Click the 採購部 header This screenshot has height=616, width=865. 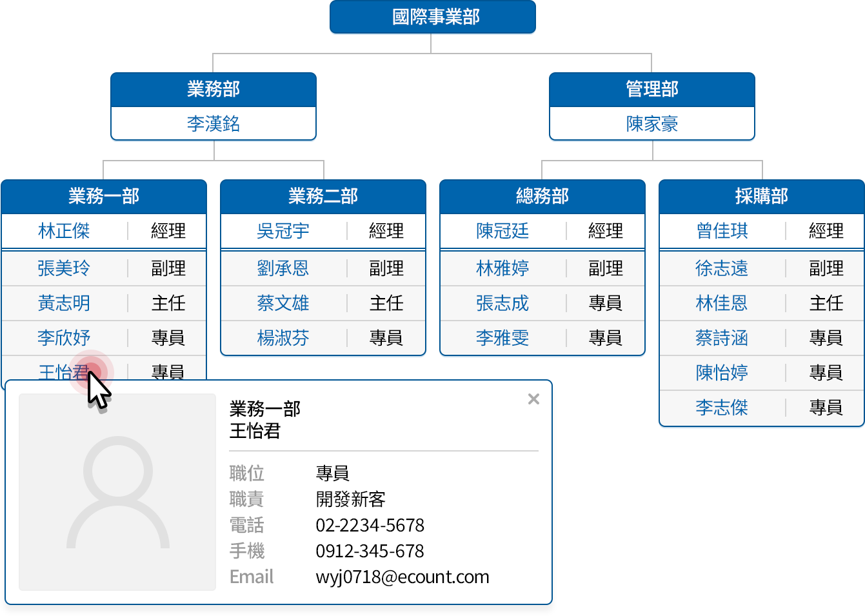762,196
